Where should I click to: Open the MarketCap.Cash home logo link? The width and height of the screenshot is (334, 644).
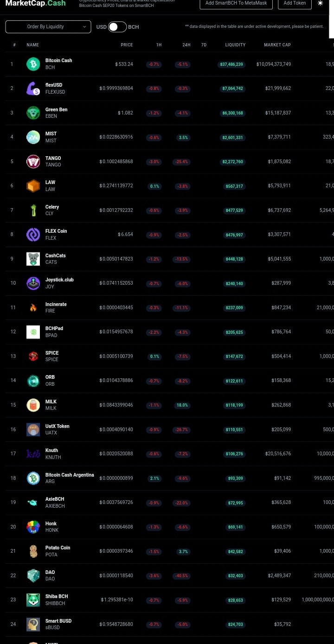tap(35, 3)
